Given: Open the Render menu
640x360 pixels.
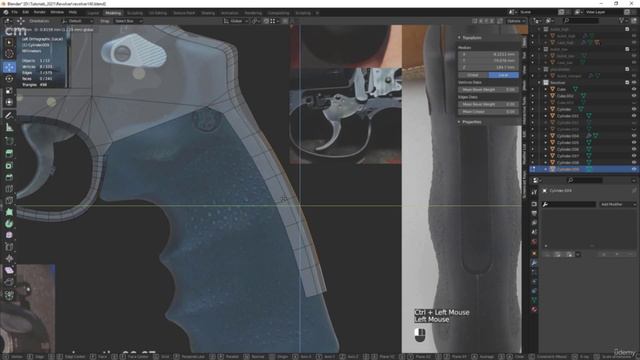Looking at the screenshot, I should (40, 12).
